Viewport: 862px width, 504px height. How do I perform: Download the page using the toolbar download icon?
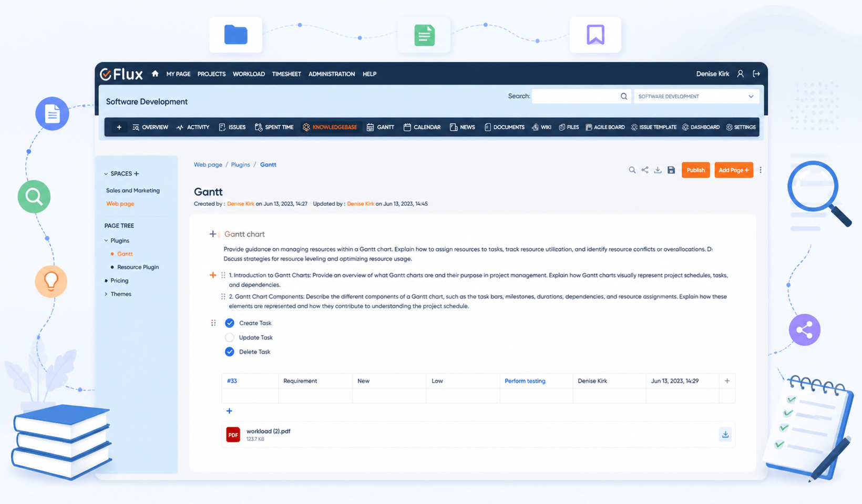[658, 170]
